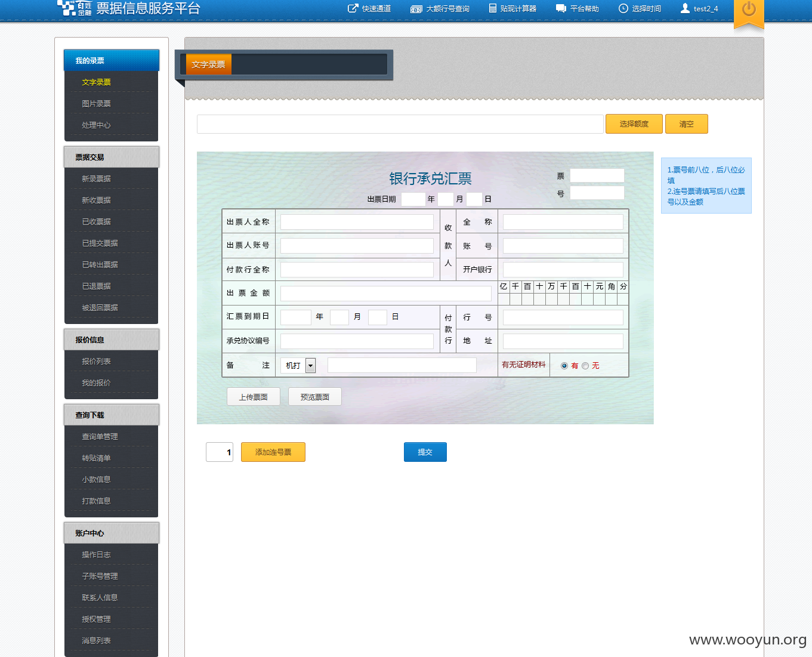Click the blue 提交 button
This screenshot has height=657, width=812.
point(425,452)
